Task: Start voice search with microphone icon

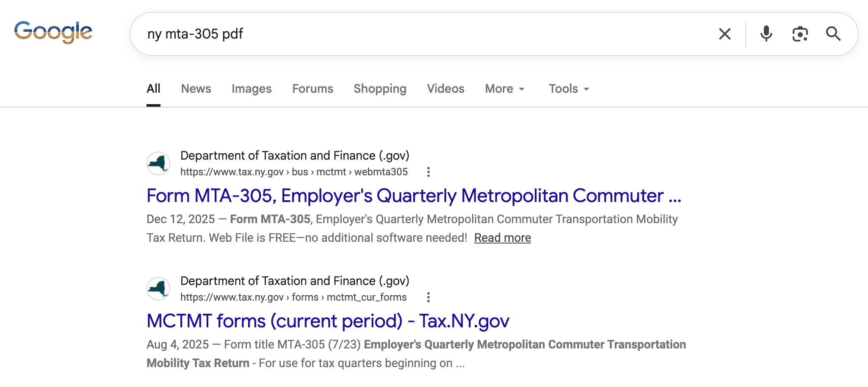Action: [x=766, y=33]
